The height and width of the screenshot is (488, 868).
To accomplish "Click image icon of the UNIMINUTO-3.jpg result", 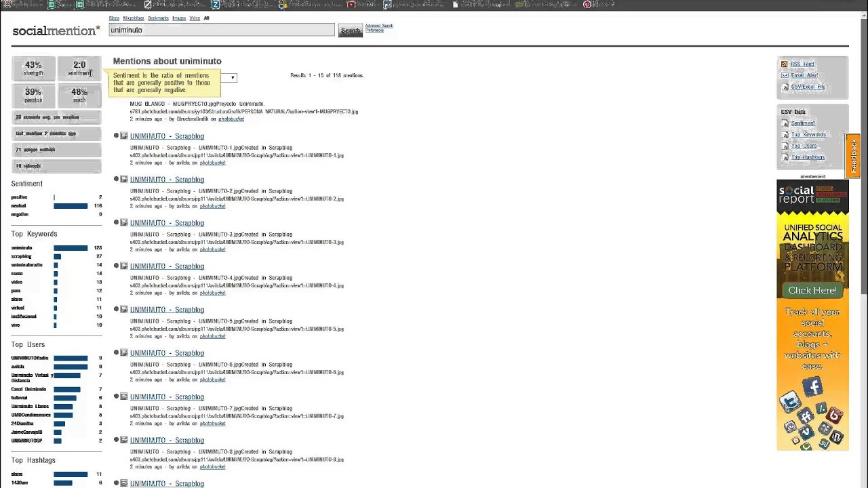I will [124, 223].
